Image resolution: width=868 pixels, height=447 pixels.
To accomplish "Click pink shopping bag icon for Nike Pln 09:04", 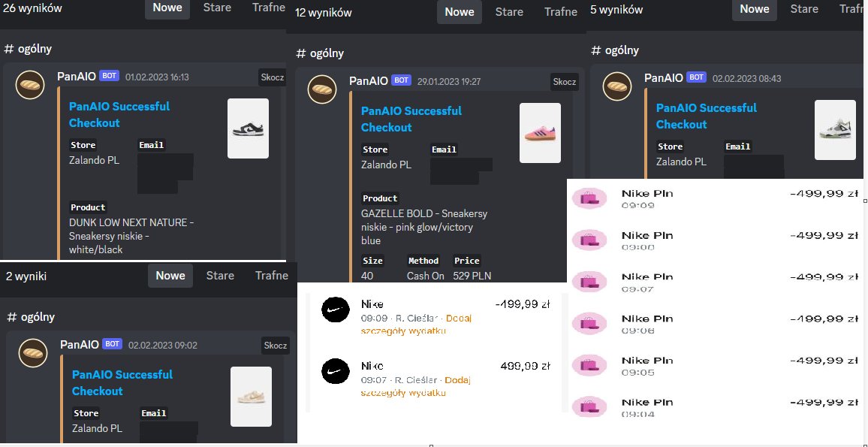I will [x=589, y=406].
